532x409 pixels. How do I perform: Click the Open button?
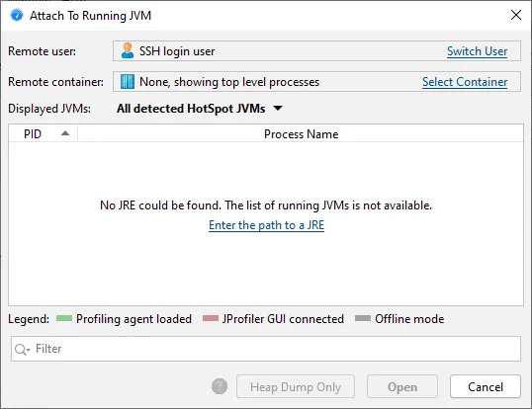(402, 386)
